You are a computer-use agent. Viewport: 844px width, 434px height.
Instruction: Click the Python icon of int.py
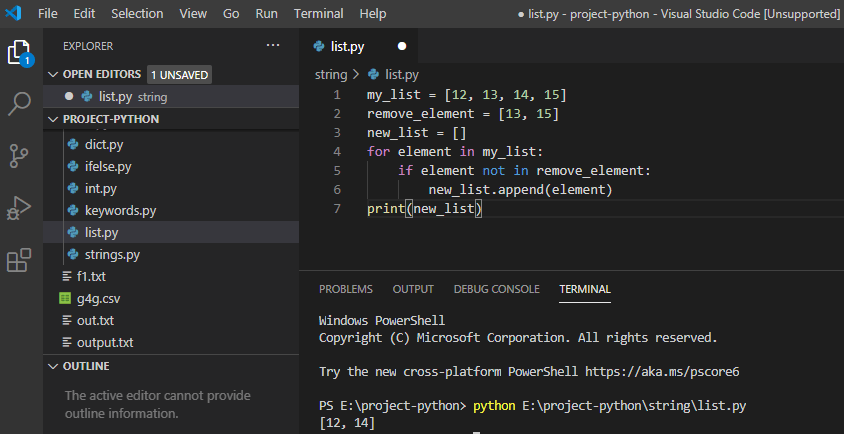coord(73,189)
